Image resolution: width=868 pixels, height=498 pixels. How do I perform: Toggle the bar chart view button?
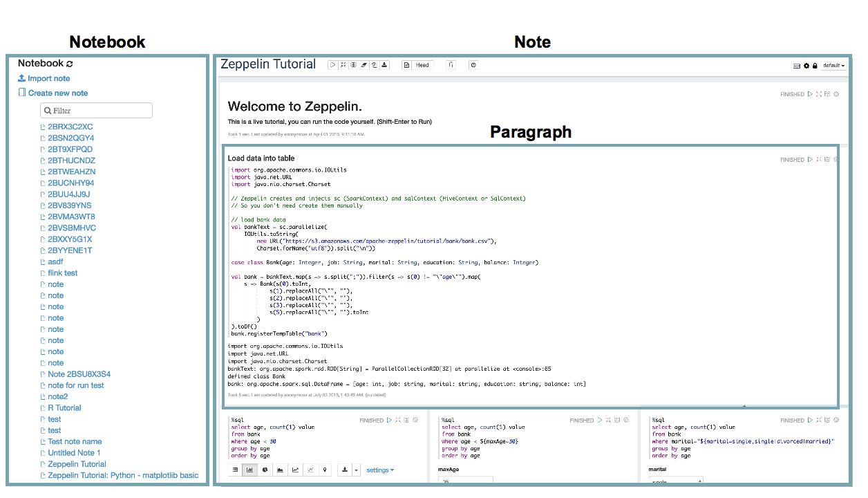coord(250,470)
